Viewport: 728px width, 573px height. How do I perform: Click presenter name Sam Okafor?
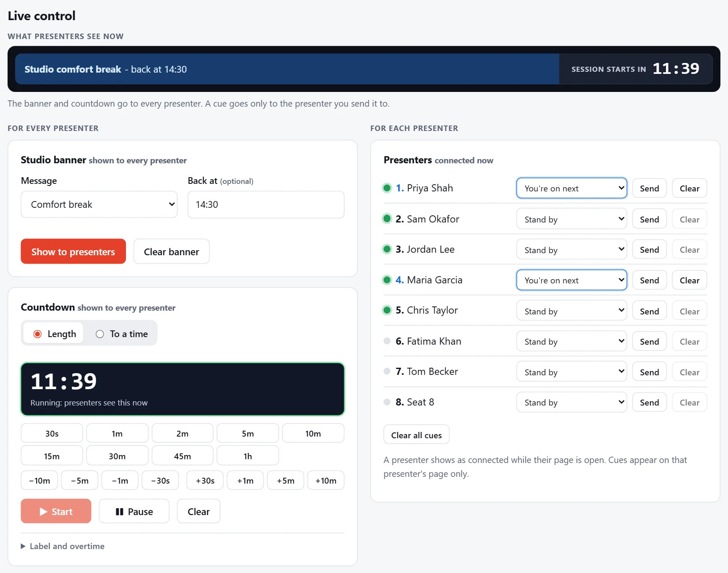433,219
